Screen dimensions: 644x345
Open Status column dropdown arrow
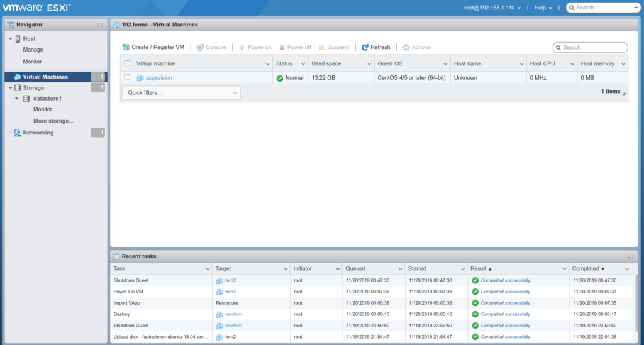(x=303, y=63)
